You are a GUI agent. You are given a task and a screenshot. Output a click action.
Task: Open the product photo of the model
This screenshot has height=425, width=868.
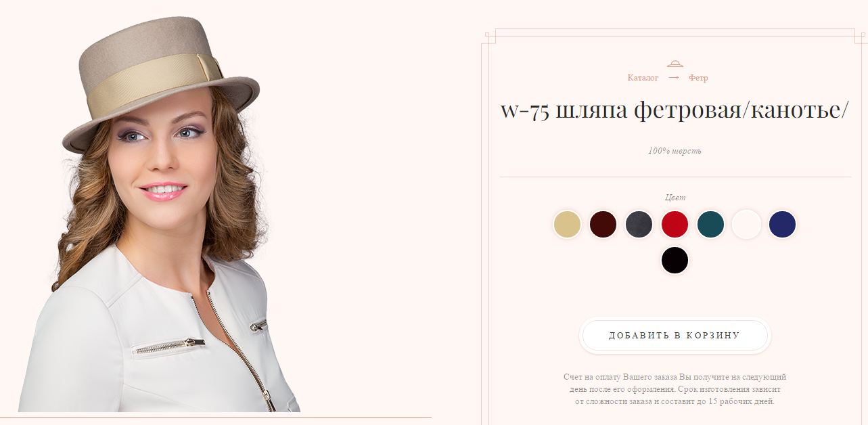[x=160, y=214]
